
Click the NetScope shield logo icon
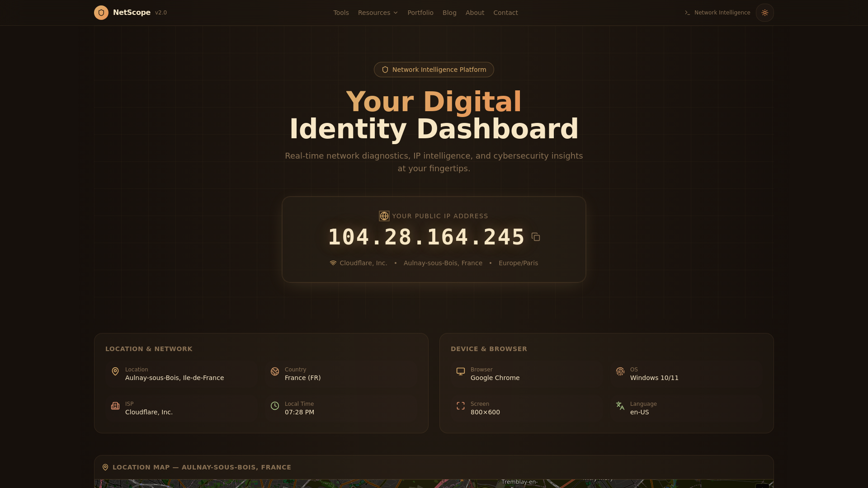tap(101, 13)
